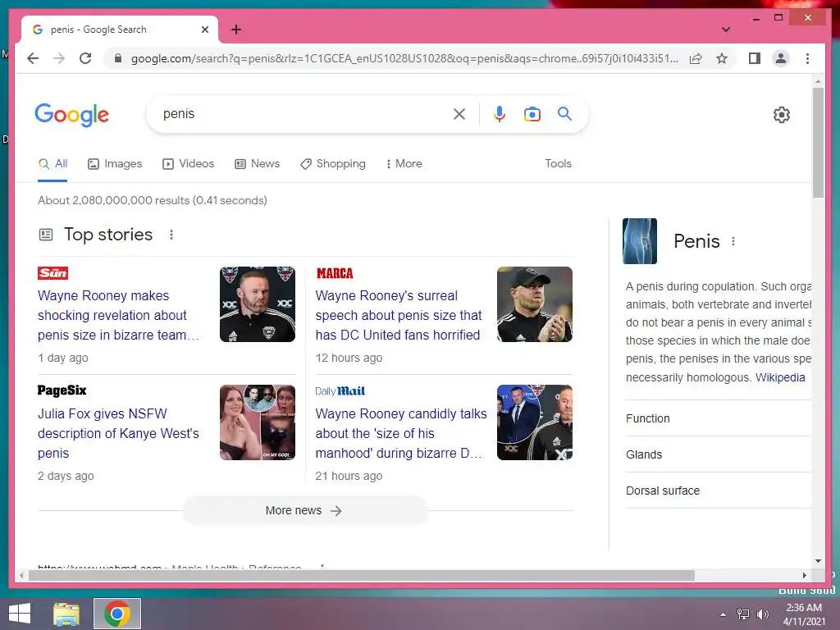
Task: Click the scroll right arrow
Action: 804,575
